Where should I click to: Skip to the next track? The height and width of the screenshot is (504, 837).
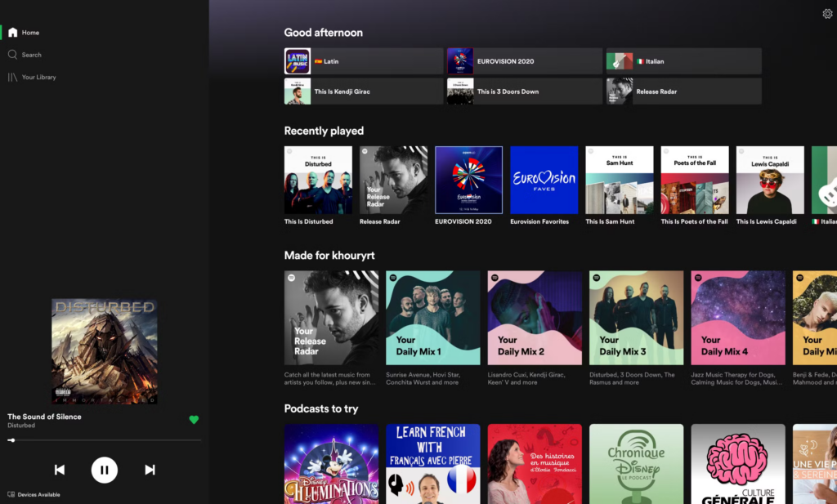[x=150, y=470]
